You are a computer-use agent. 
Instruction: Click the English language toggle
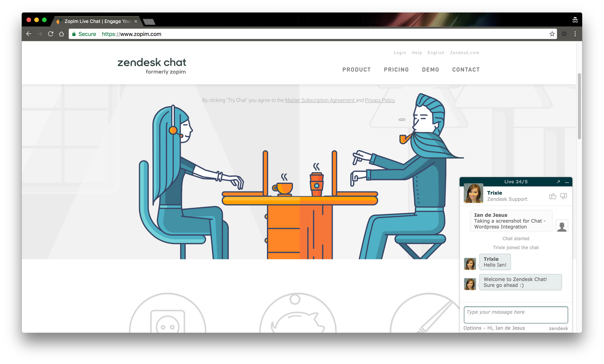[x=435, y=53]
